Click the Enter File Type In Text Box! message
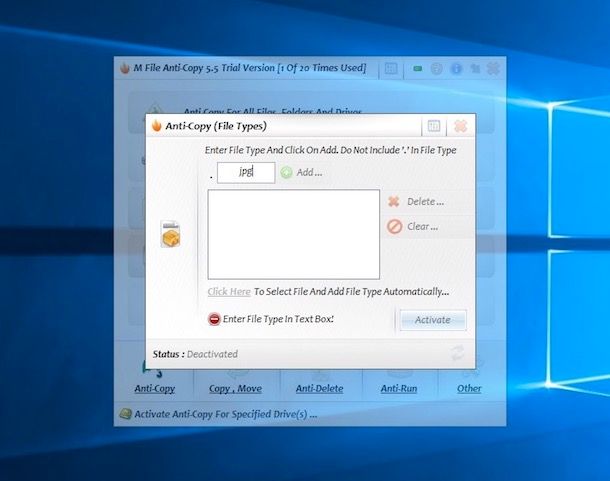This screenshot has height=481, width=610. (278, 319)
